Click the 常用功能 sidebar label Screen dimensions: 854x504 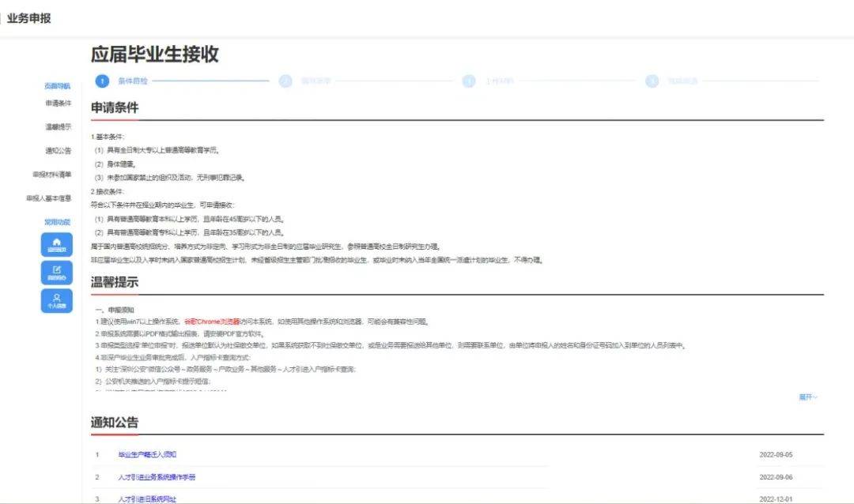(x=57, y=222)
